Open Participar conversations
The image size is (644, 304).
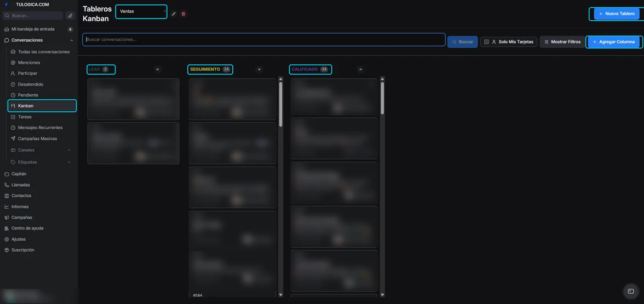pyautogui.click(x=28, y=74)
